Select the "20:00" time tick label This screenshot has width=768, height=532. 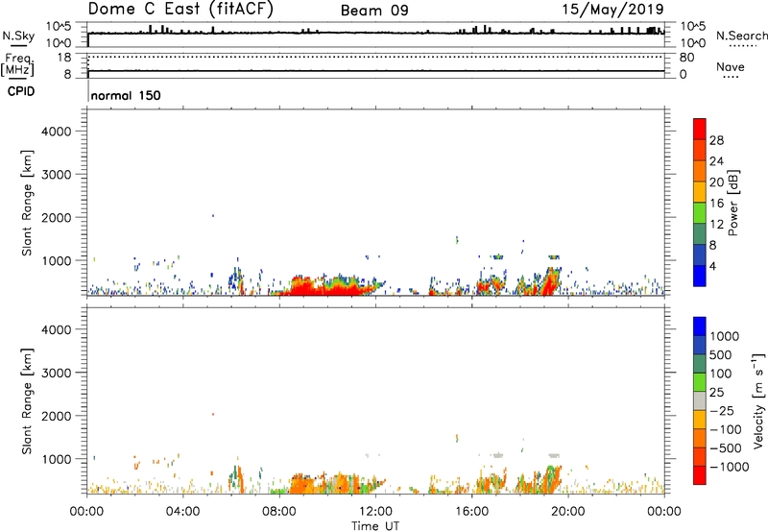[568, 512]
